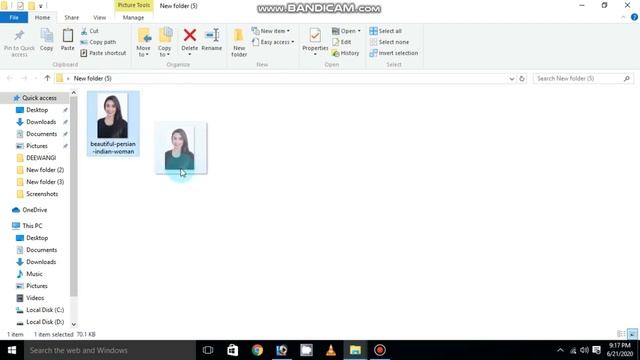Open Local Disk (C:)

[x=45, y=310]
